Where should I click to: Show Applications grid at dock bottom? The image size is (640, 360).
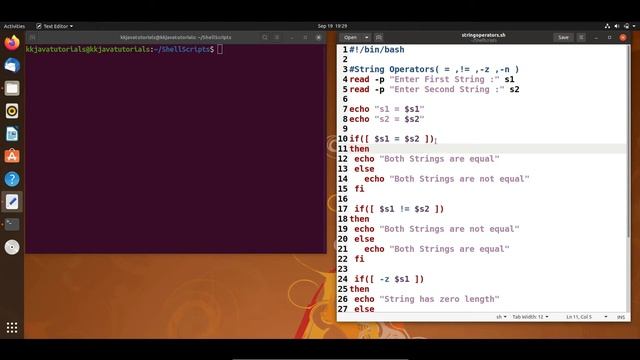click(x=12, y=327)
